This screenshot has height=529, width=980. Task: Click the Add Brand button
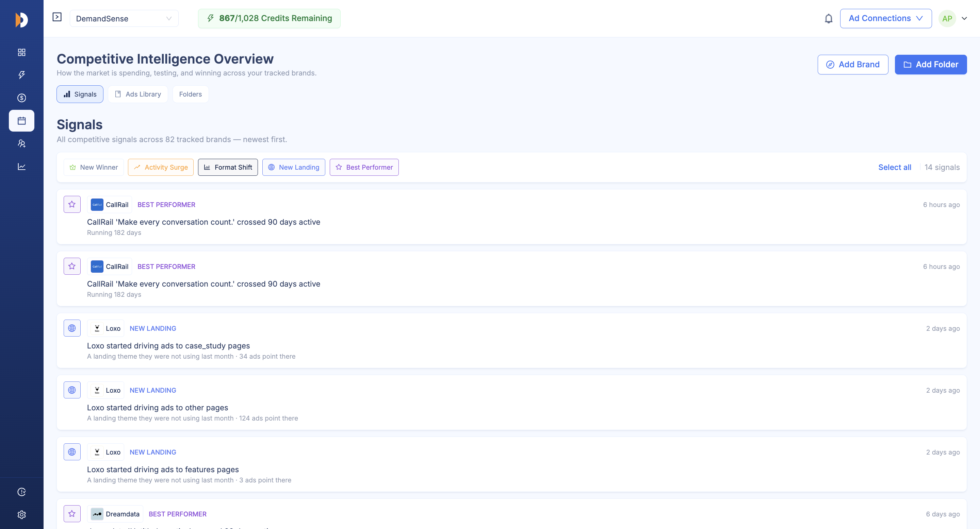coord(853,65)
